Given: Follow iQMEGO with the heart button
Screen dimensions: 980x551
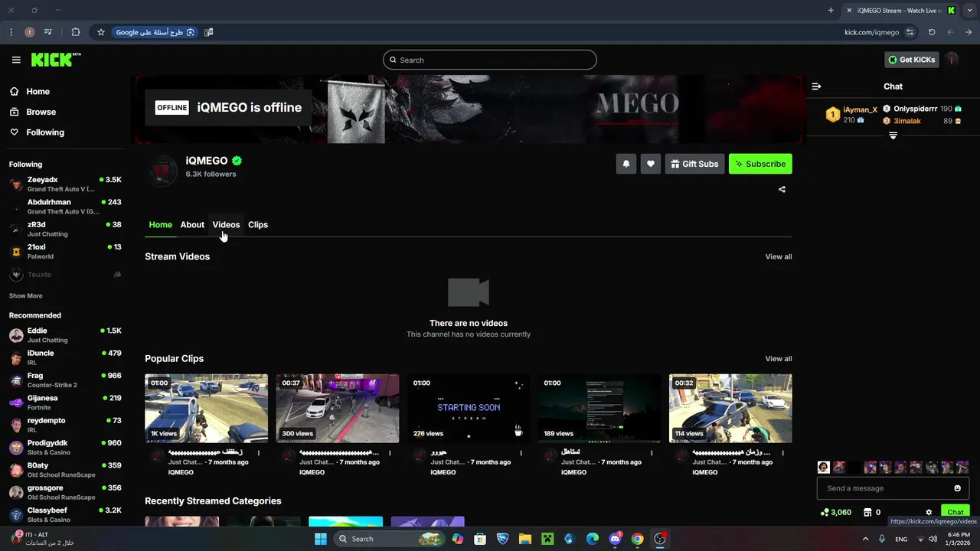Looking at the screenshot, I should tap(651, 164).
